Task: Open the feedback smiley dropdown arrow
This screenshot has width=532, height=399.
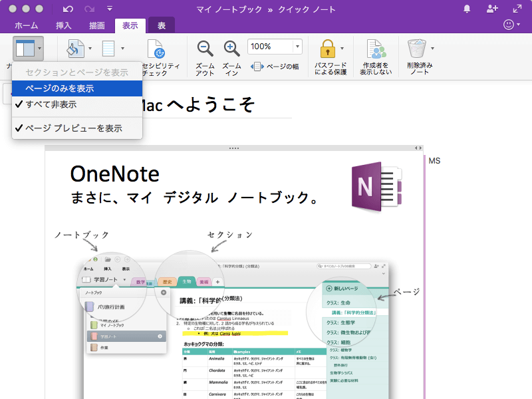Action: click(519, 25)
